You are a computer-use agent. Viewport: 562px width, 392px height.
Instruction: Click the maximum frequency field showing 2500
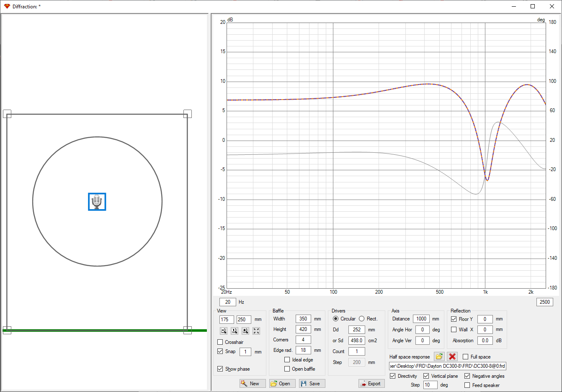(x=545, y=302)
